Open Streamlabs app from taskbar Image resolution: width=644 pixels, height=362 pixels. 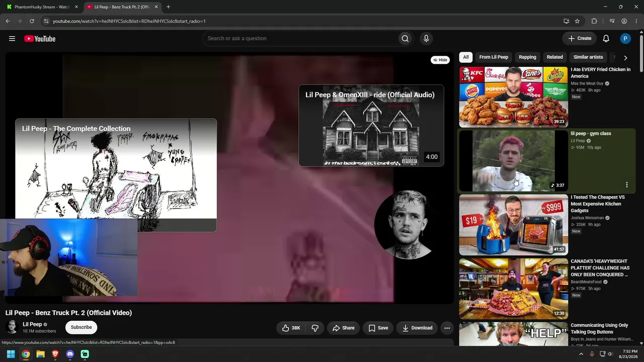[x=85, y=354]
